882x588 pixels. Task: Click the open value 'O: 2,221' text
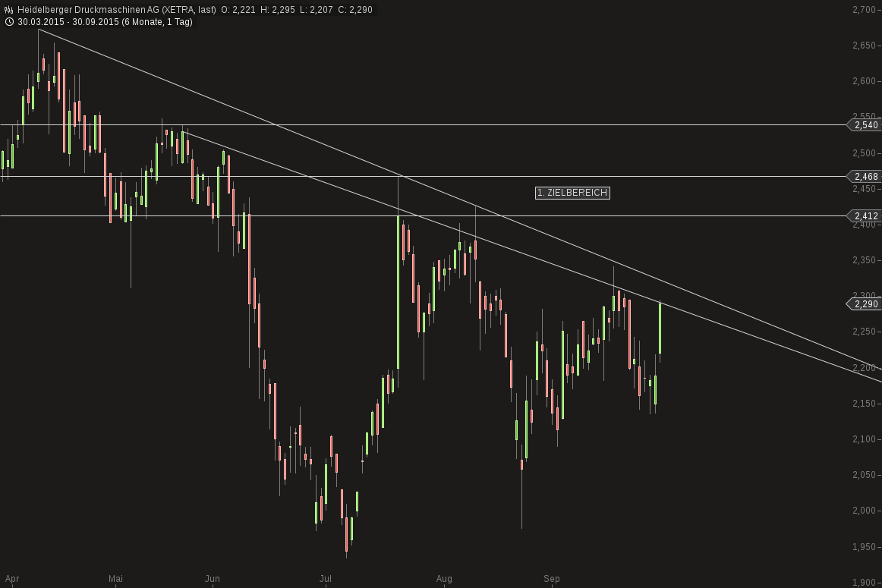(238, 10)
